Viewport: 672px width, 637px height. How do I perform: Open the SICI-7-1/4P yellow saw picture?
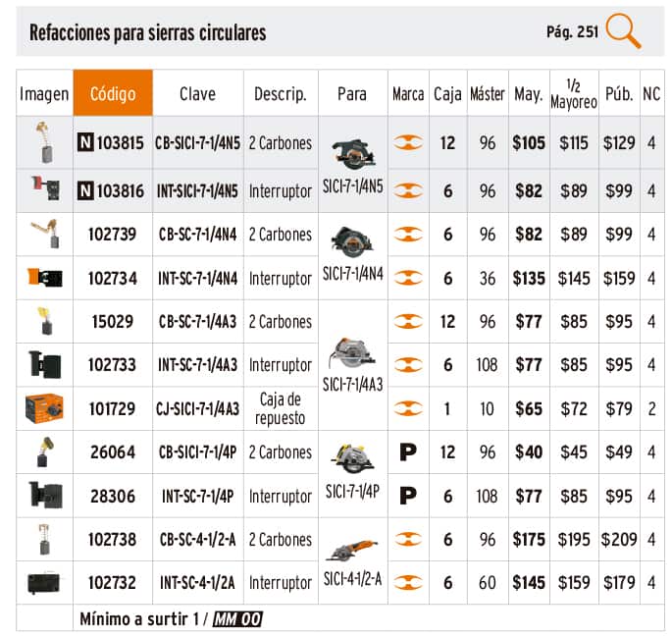click(352, 458)
